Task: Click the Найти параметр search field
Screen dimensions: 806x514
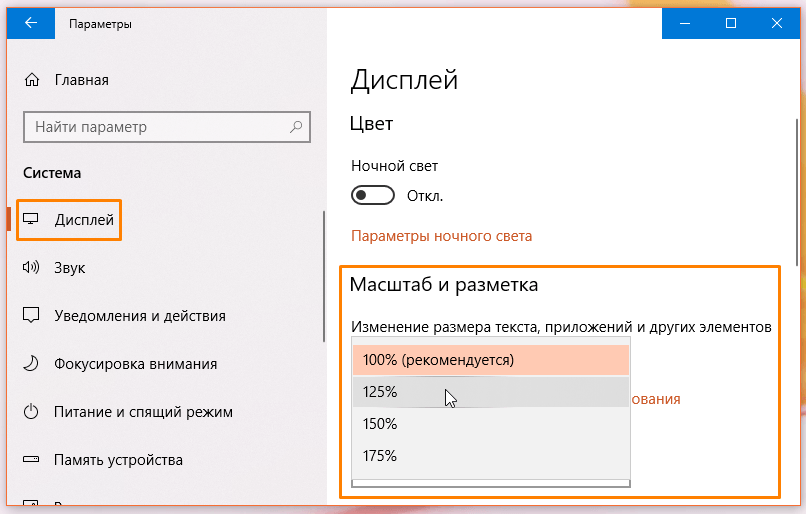Action: 155,127
